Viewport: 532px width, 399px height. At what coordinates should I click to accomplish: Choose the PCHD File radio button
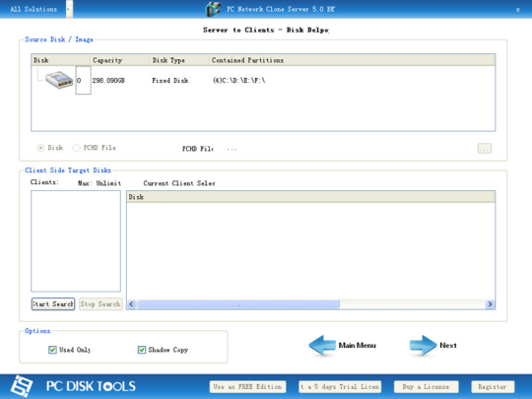[x=76, y=148]
